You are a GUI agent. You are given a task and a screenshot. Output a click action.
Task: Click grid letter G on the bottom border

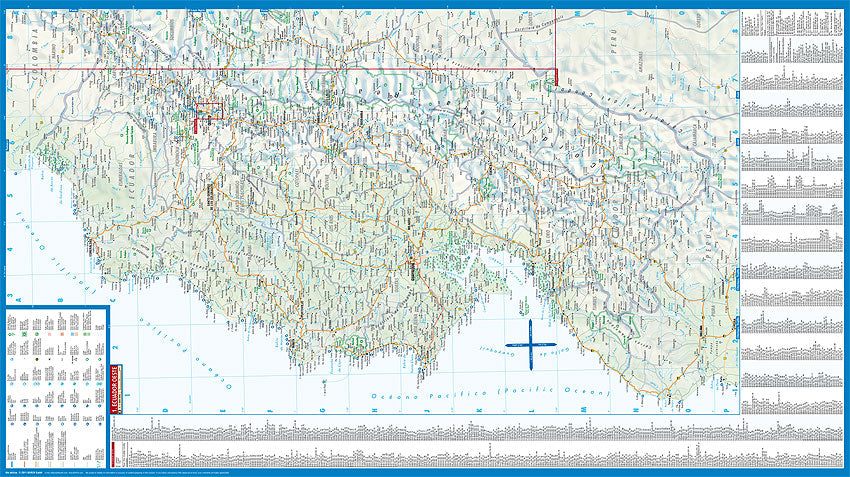[x=323, y=410]
